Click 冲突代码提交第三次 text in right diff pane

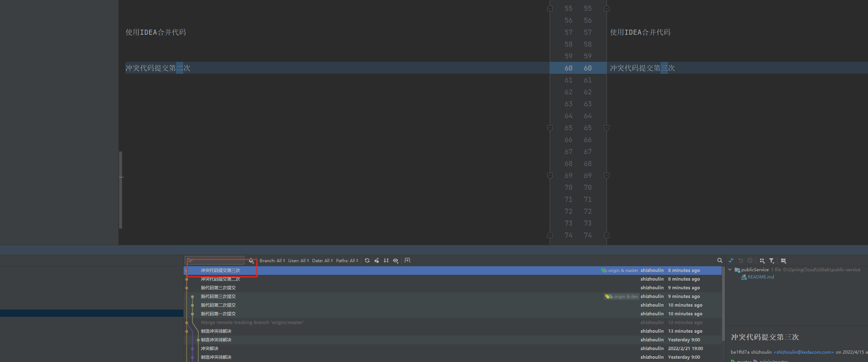pos(642,68)
